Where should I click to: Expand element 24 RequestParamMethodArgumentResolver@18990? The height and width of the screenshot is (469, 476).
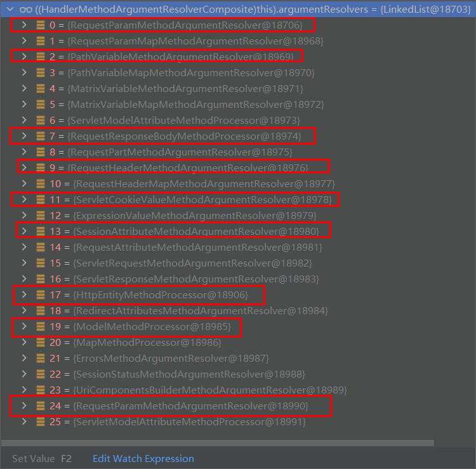tap(24, 406)
